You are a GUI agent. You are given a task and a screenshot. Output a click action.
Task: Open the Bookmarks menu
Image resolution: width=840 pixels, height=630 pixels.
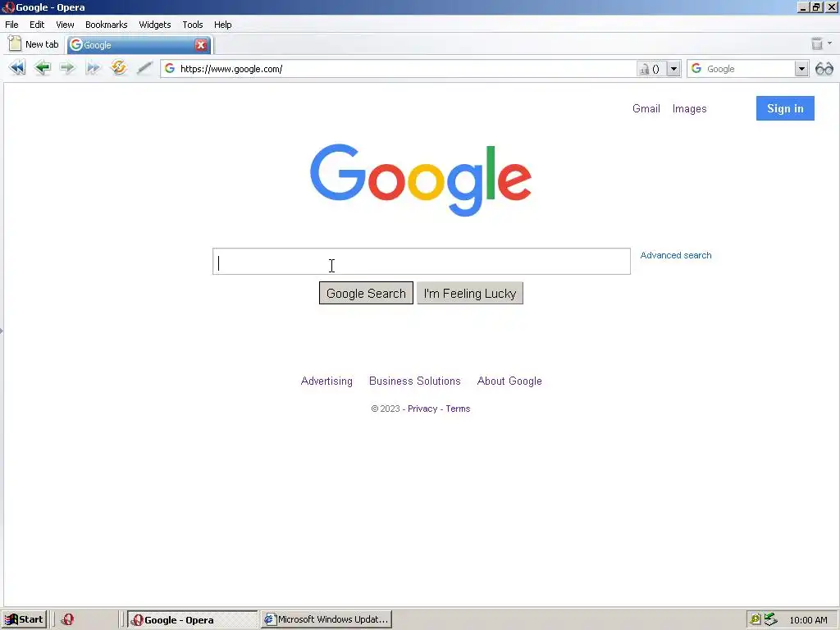coord(106,25)
